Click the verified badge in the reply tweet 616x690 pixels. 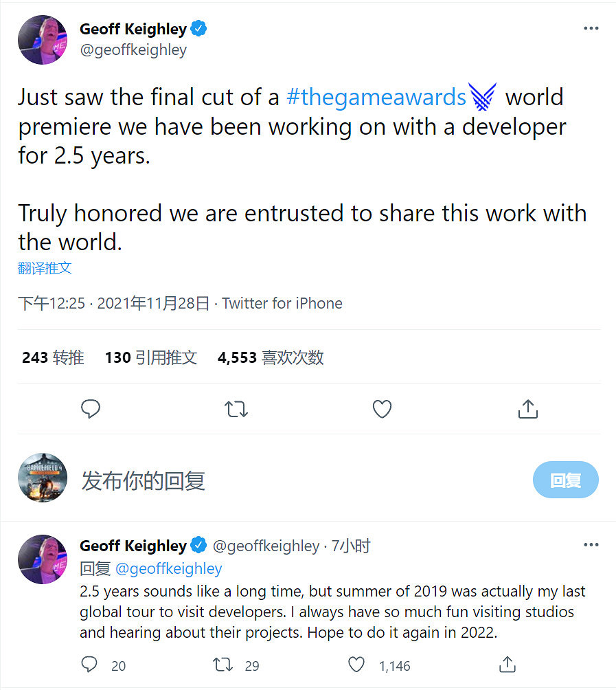coord(198,545)
